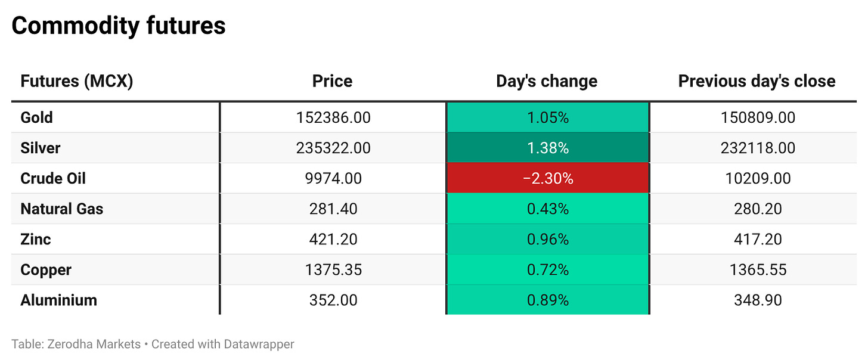Click the Price column header
This screenshot has width=868, height=363.
[x=333, y=81]
